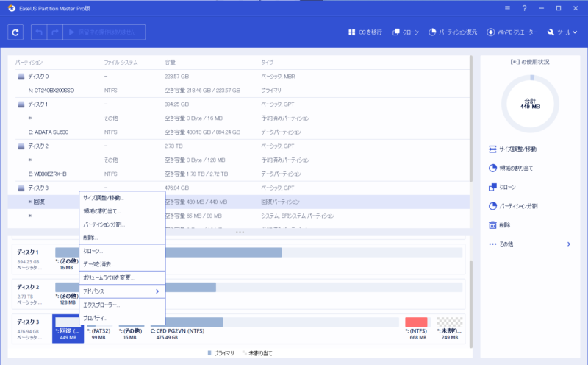Expand その他 more actions in sidebar

click(x=530, y=244)
